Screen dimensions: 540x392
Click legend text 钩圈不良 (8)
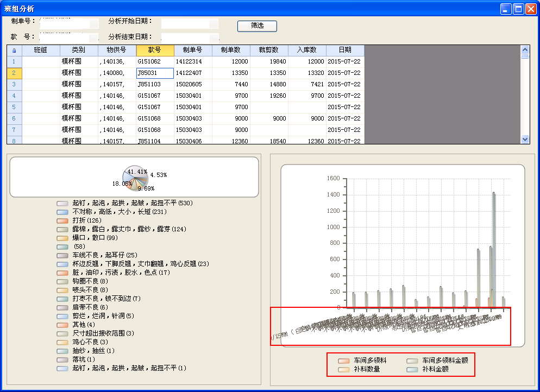click(90, 282)
